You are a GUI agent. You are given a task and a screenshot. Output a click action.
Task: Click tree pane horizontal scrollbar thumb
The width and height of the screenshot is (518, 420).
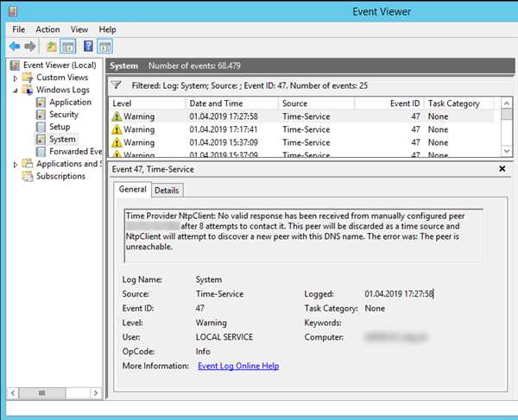click(42, 393)
